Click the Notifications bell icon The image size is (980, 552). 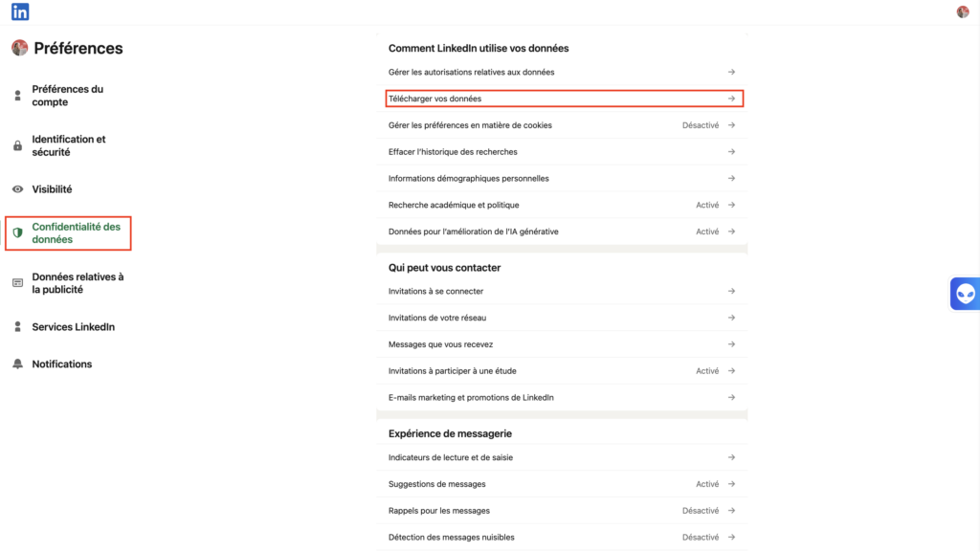point(16,364)
